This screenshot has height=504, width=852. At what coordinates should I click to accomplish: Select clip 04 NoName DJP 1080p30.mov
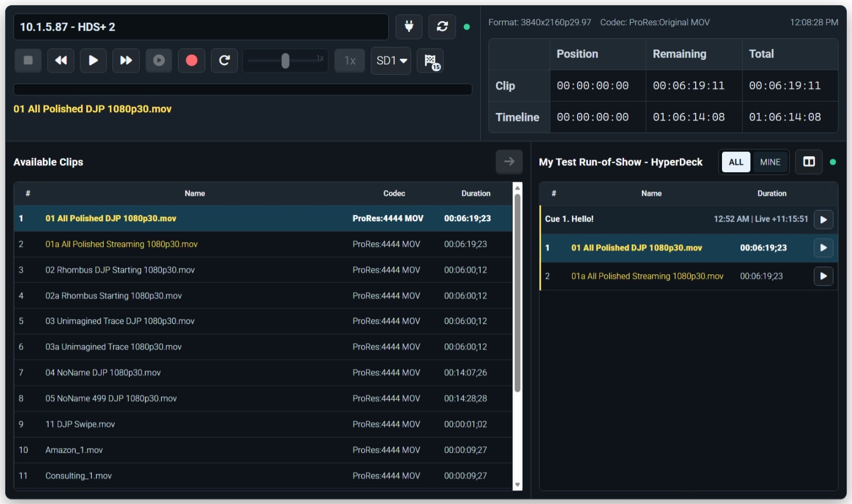coord(263,372)
